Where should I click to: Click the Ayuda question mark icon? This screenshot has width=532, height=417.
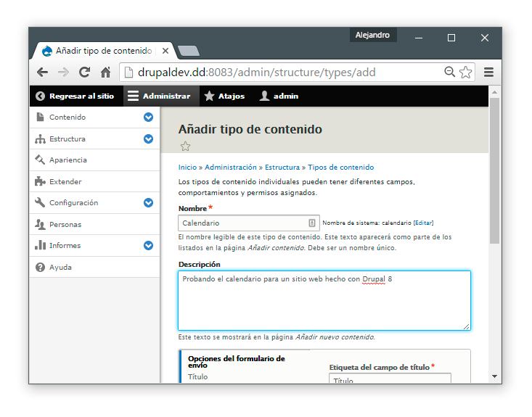pos(40,267)
